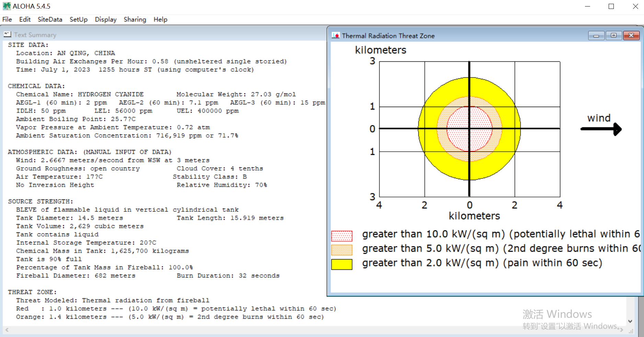
Task: Click 'Tank Volume: 2,629 cubic meters' text
Action: pos(80,226)
